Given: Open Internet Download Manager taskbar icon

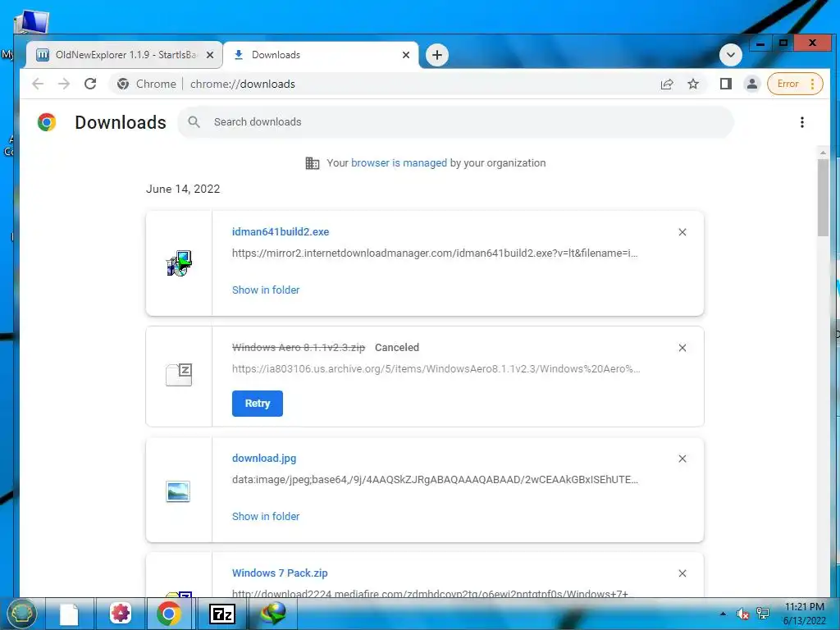Looking at the screenshot, I should tap(273, 614).
